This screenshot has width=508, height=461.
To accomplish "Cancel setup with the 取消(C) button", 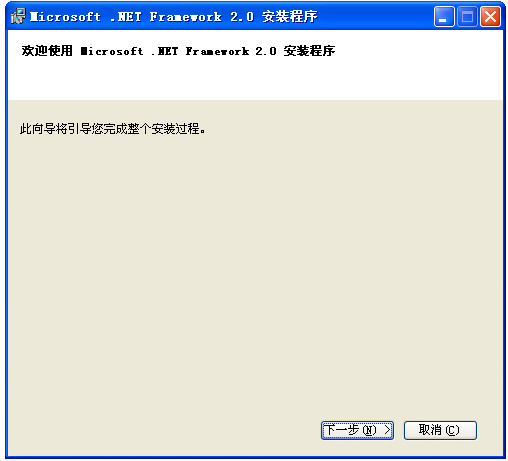I will [x=440, y=430].
